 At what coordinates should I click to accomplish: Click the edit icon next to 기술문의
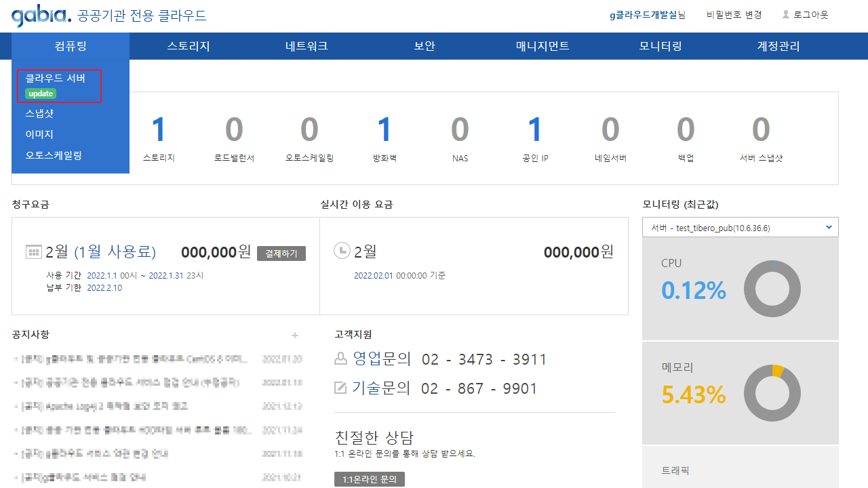pyautogui.click(x=340, y=388)
